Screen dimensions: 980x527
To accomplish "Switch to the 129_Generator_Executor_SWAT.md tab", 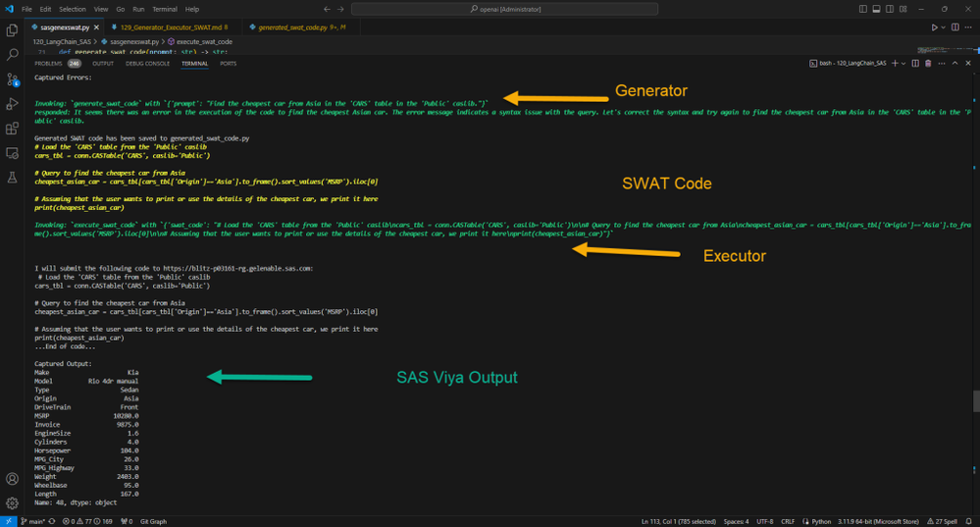I will coord(171,27).
